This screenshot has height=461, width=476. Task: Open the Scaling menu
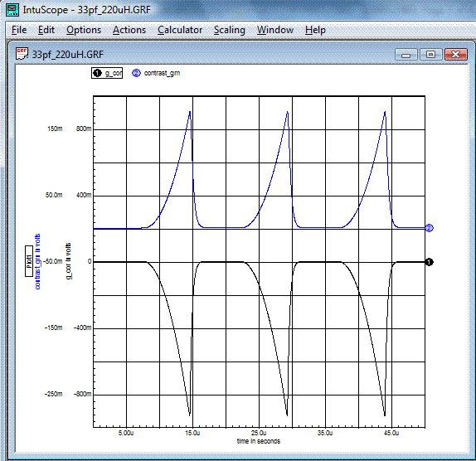coord(230,30)
